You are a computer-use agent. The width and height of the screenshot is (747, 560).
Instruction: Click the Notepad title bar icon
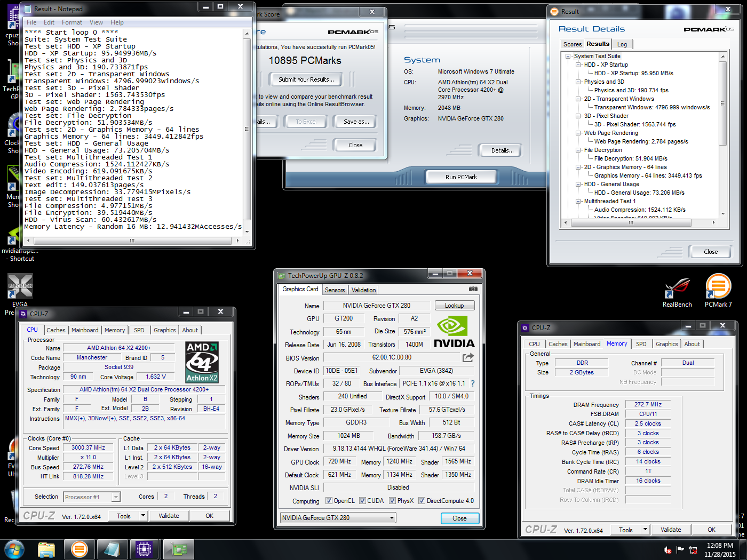click(28, 9)
